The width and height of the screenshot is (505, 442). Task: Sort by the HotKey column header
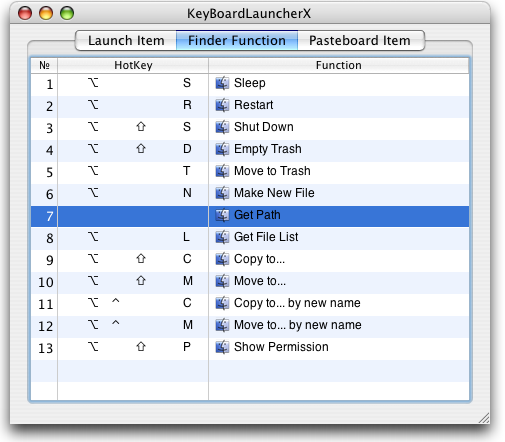[x=133, y=65]
